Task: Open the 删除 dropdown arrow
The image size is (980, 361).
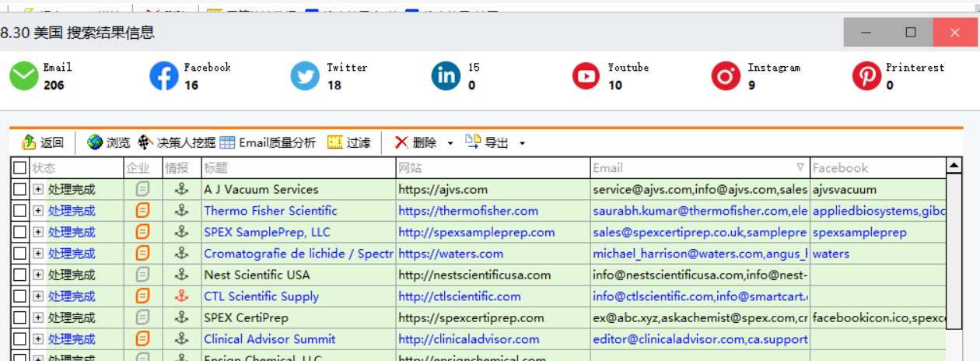Action: pos(450,143)
